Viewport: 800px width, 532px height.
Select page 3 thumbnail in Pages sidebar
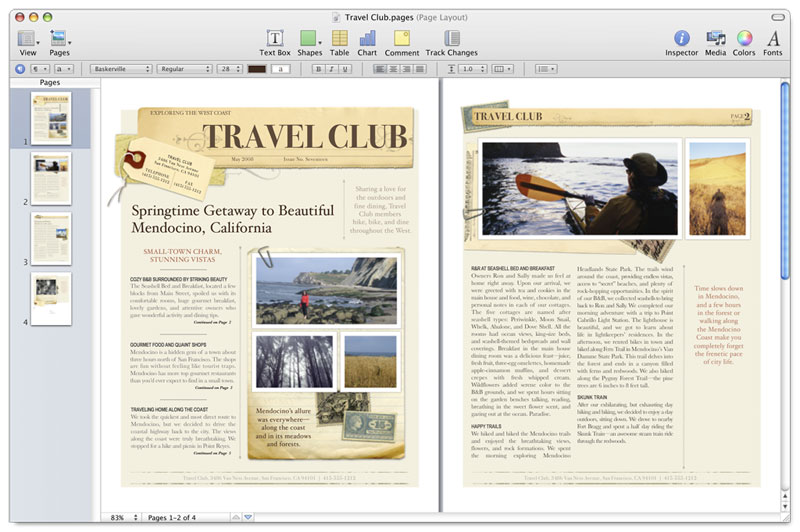[50, 238]
